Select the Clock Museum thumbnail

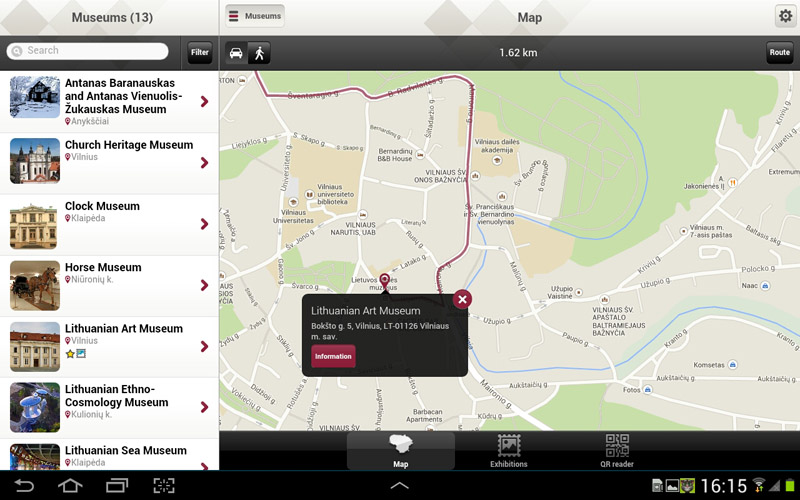click(34, 226)
